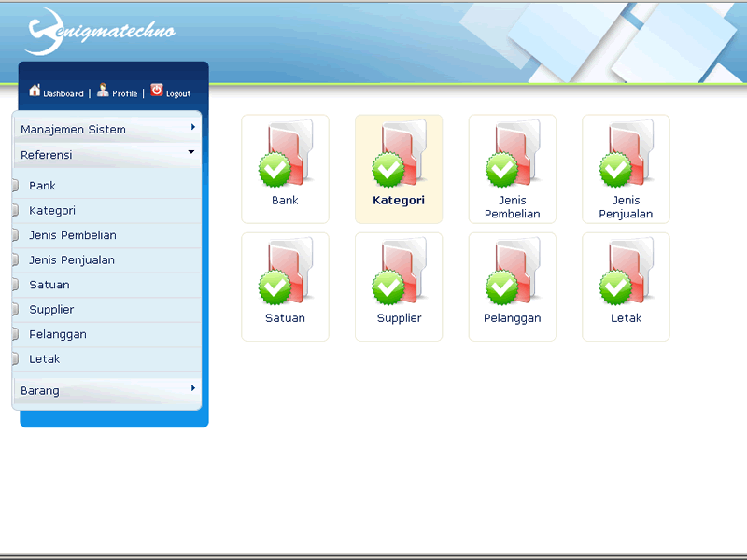
Task: Click the bold Kategori caption in grid
Action: pyautogui.click(x=399, y=201)
